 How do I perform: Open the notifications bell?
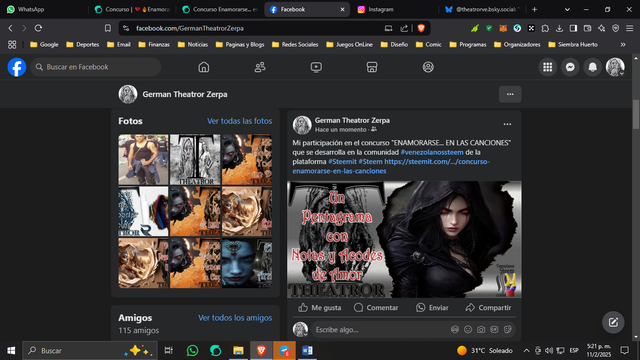593,67
